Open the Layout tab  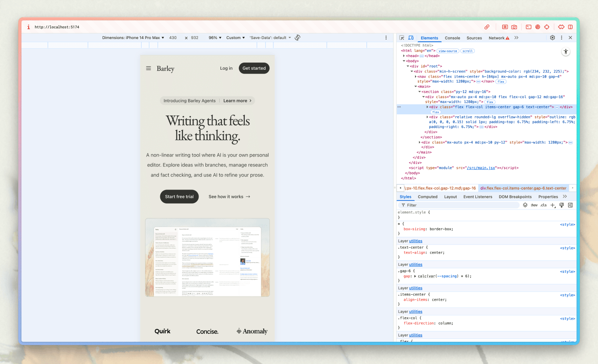(450, 197)
